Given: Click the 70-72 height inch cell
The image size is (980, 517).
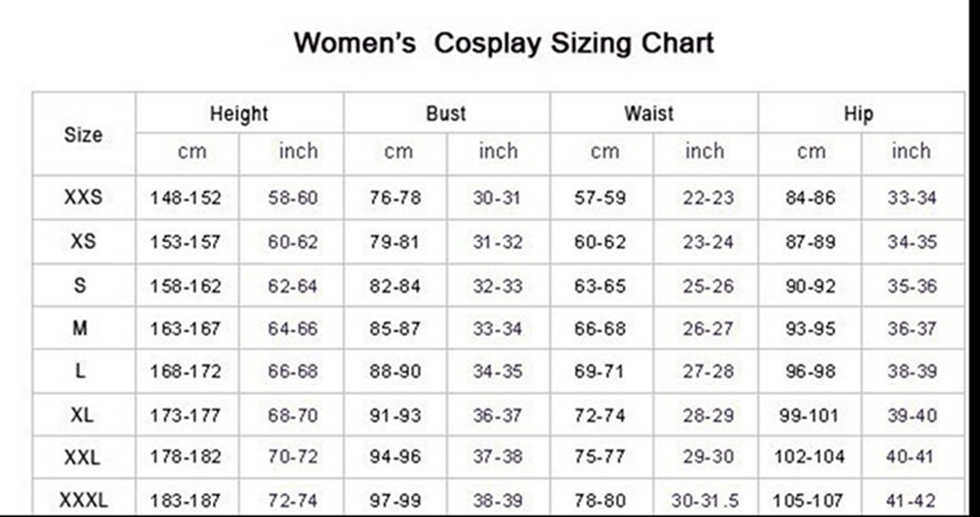Looking at the screenshot, I should (293, 457).
